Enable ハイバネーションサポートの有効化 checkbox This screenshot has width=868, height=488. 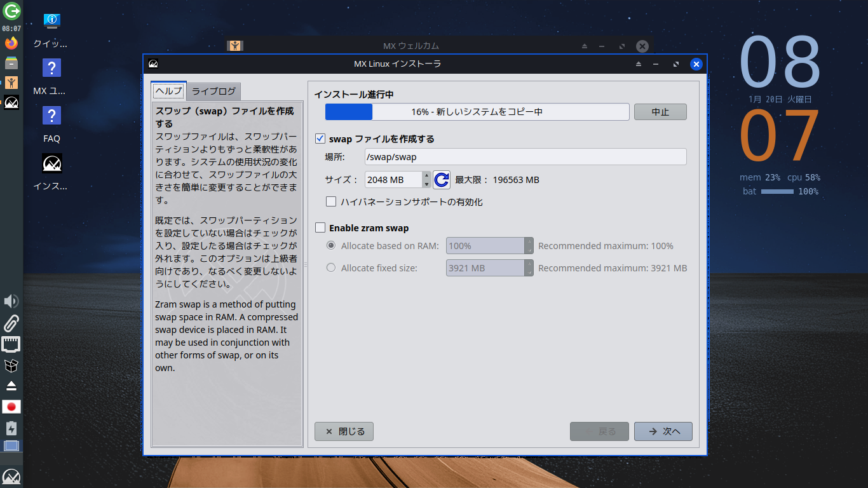point(330,202)
